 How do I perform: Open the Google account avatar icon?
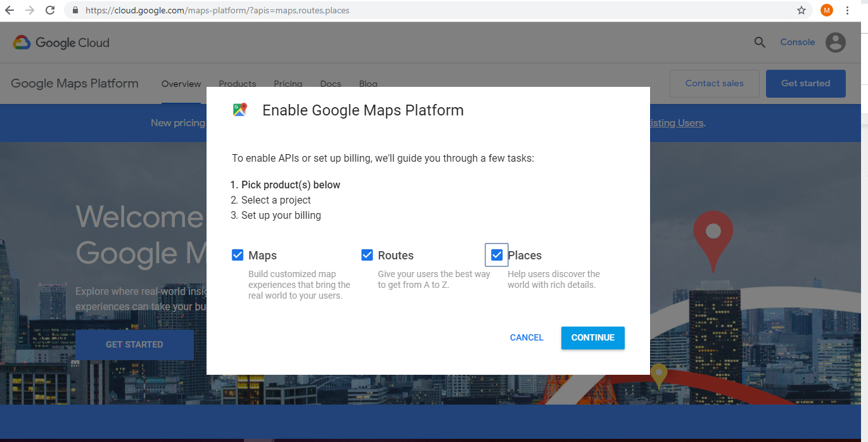(836, 42)
